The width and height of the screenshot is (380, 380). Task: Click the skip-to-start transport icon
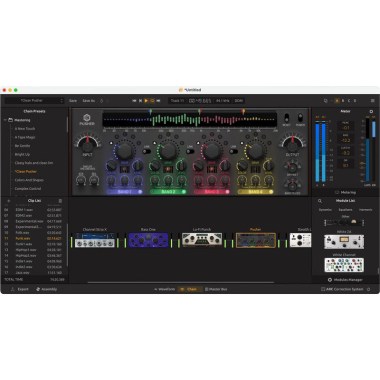[x=134, y=101]
